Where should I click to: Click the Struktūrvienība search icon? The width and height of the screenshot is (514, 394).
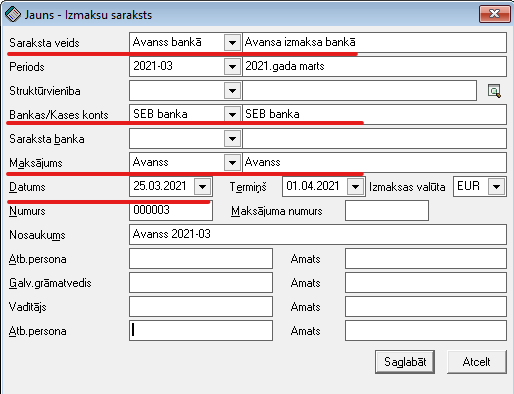coord(494,91)
